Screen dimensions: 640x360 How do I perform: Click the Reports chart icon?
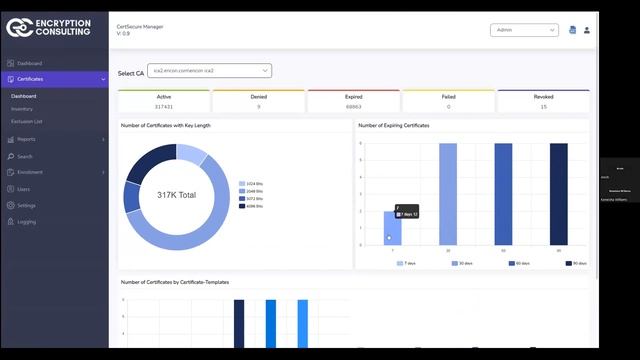pos(11,140)
